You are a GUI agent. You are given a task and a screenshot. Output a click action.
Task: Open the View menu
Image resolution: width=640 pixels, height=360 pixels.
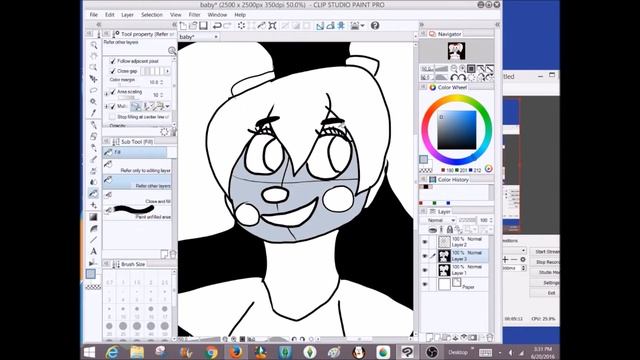coord(176,15)
